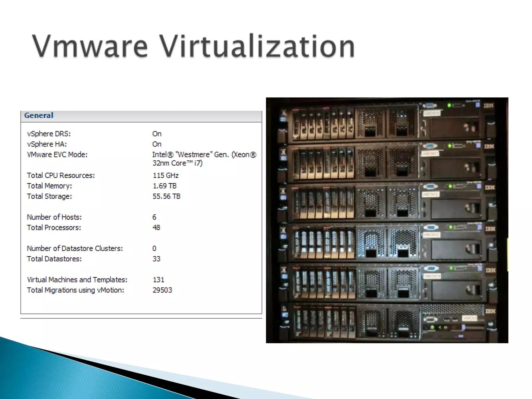The height and width of the screenshot is (399, 532).
Task: Click the IBM logo on top server
Action: [x=489, y=106]
